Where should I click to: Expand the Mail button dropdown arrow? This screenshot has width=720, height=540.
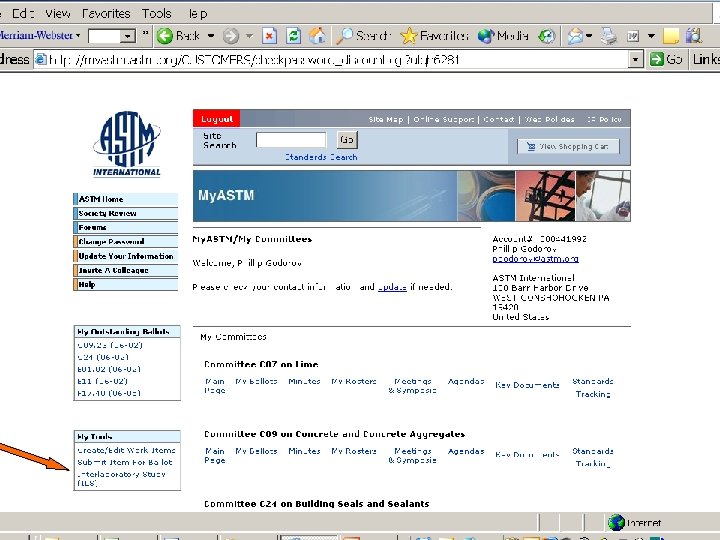point(589,36)
